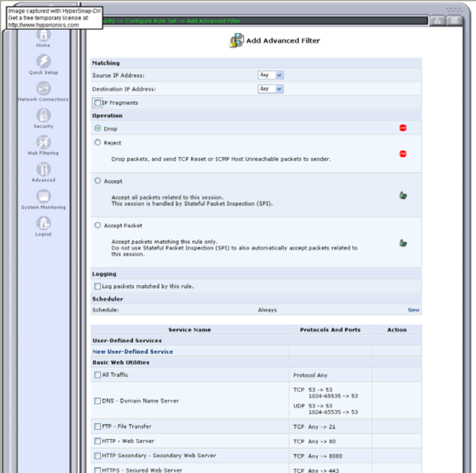Check DNS - Domain Name Server

[x=97, y=401]
